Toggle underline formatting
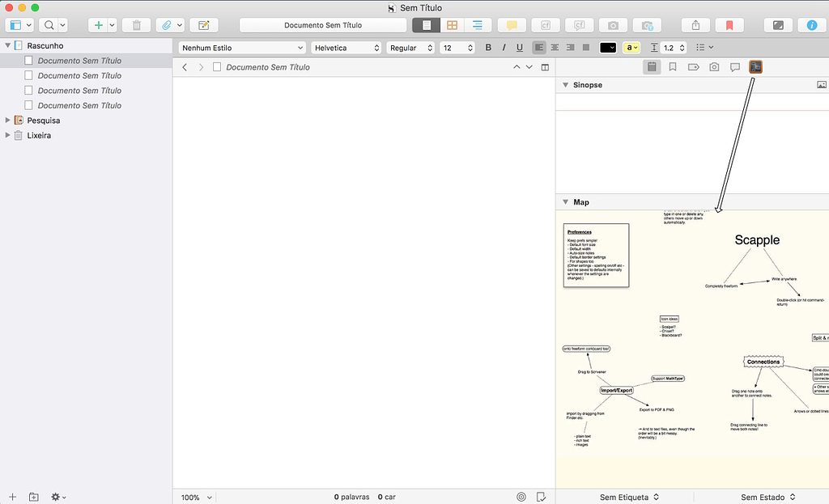This screenshot has width=829, height=504. [518, 47]
